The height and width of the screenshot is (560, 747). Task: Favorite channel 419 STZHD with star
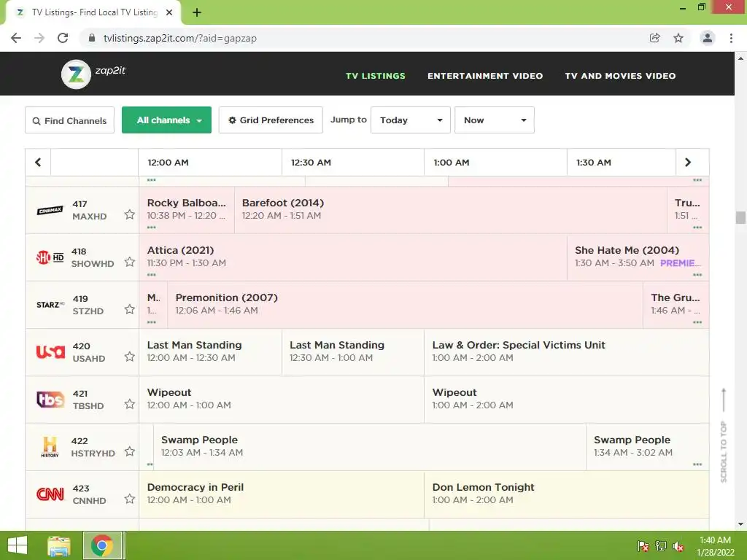[130, 309]
